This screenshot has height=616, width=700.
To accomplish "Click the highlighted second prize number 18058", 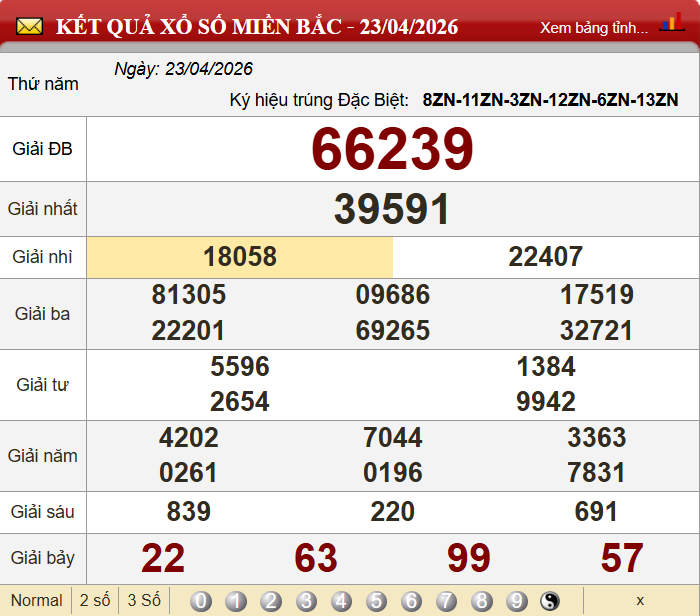I will coord(240,257).
